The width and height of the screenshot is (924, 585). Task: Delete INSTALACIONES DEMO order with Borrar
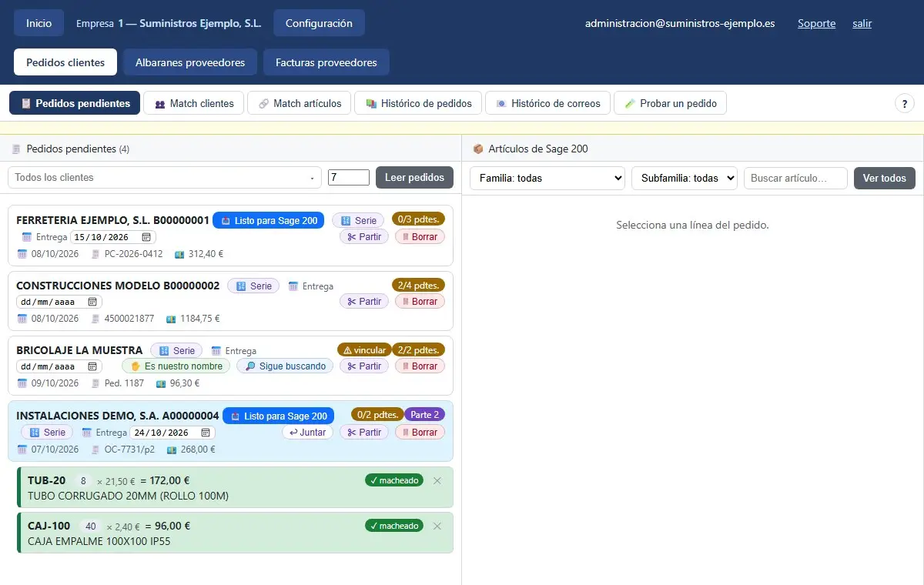pos(420,433)
